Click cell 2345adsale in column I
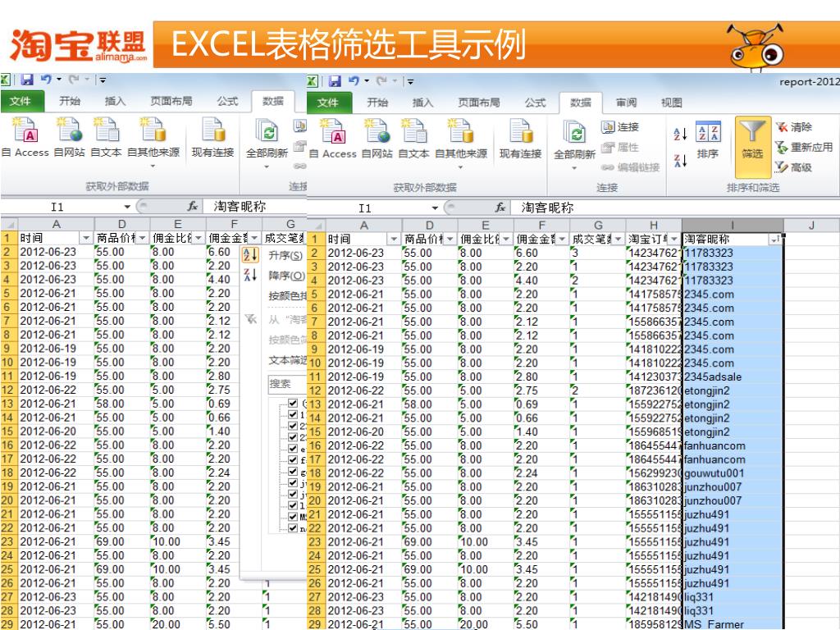Viewport: 840px width, 630px height. [733, 377]
